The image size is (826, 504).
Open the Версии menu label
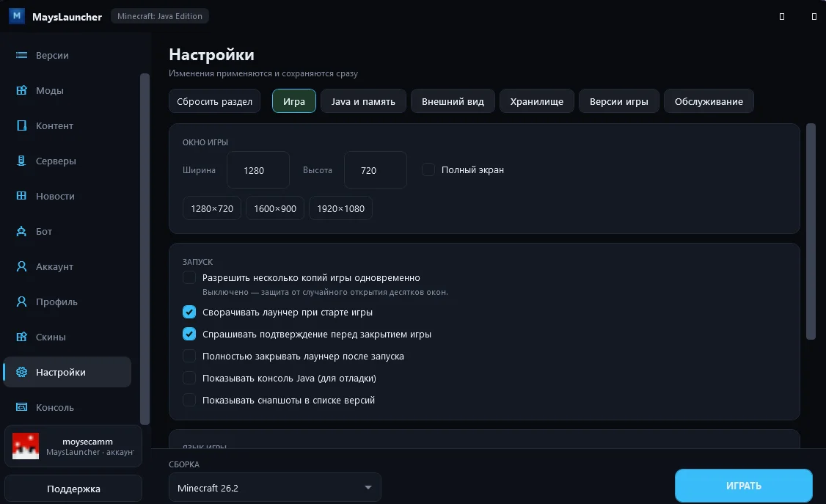coord(52,55)
